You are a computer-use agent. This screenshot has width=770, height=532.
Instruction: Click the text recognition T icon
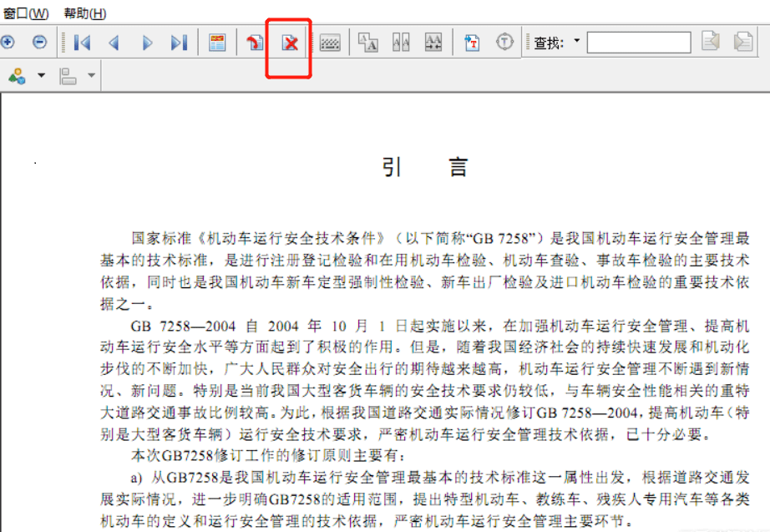pos(504,42)
